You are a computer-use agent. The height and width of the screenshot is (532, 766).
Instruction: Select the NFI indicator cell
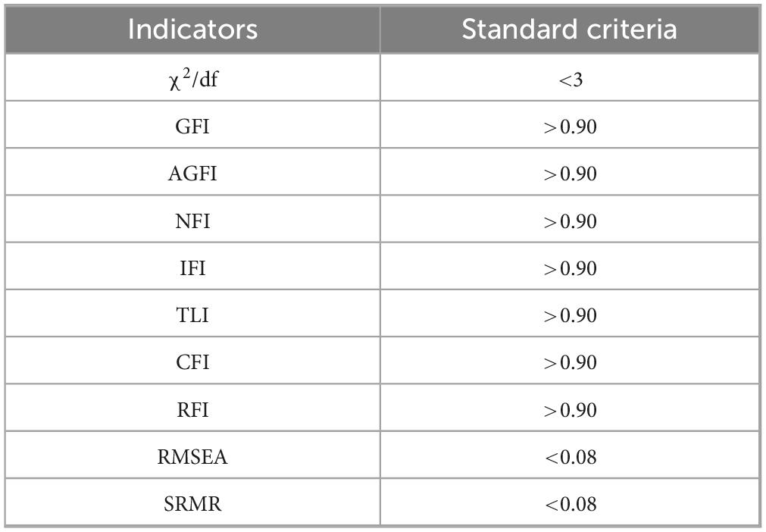coord(192,221)
